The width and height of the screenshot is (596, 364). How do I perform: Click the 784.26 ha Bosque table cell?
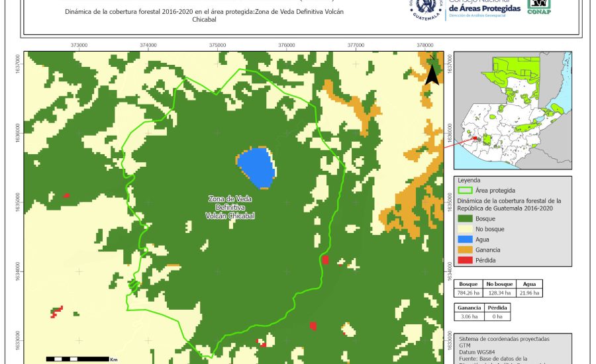coord(468,292)
